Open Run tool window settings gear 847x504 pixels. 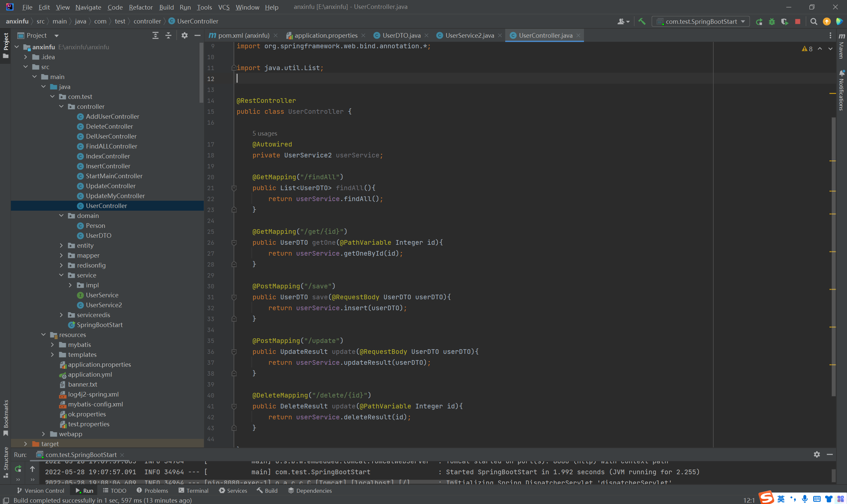(x=817, y=454)
